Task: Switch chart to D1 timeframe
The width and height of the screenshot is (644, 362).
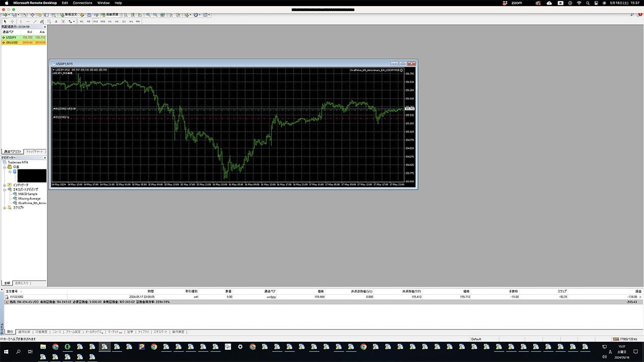Action: coord(124,21)
